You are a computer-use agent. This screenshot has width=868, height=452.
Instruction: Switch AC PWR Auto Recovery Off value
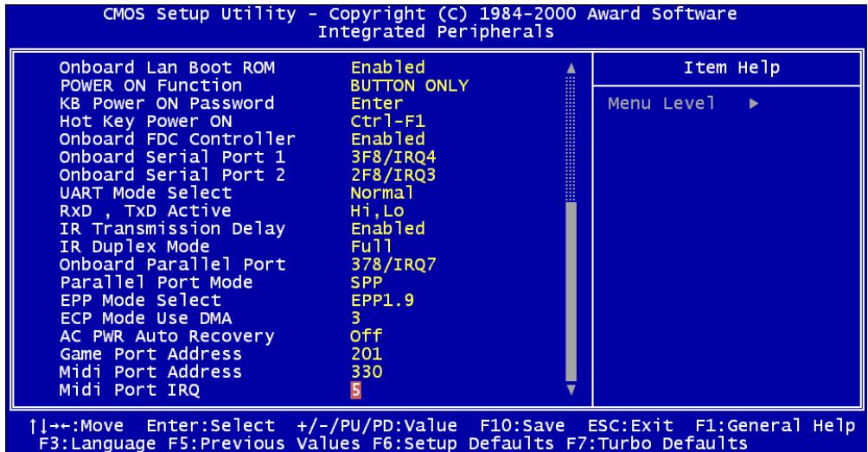pyautogui.click(x=367, y=335)
